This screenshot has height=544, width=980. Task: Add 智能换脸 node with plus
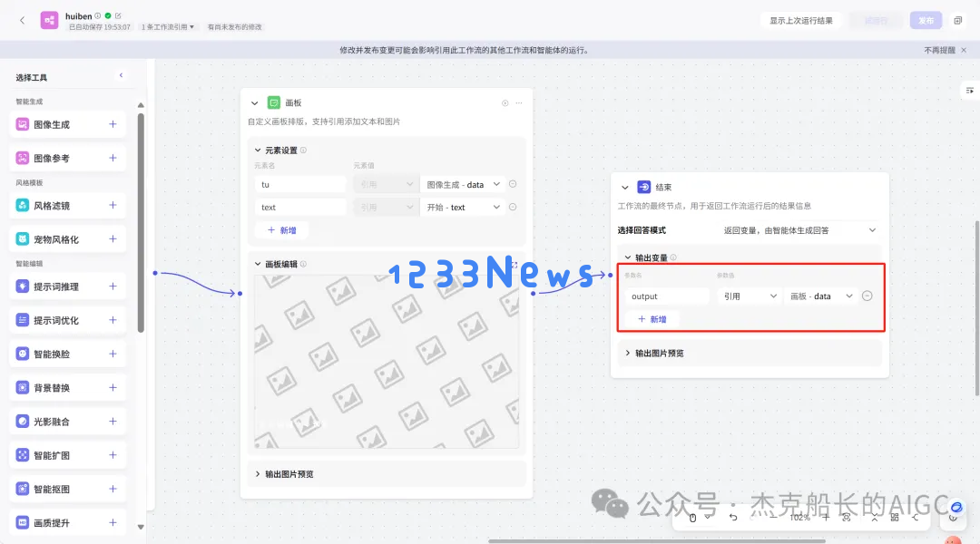click(x=113, y=354)
